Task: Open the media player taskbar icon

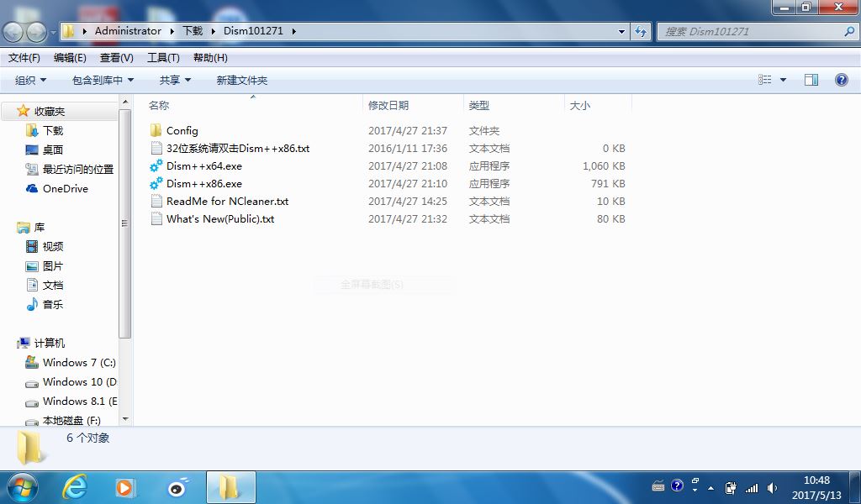Action: [124, 487]
